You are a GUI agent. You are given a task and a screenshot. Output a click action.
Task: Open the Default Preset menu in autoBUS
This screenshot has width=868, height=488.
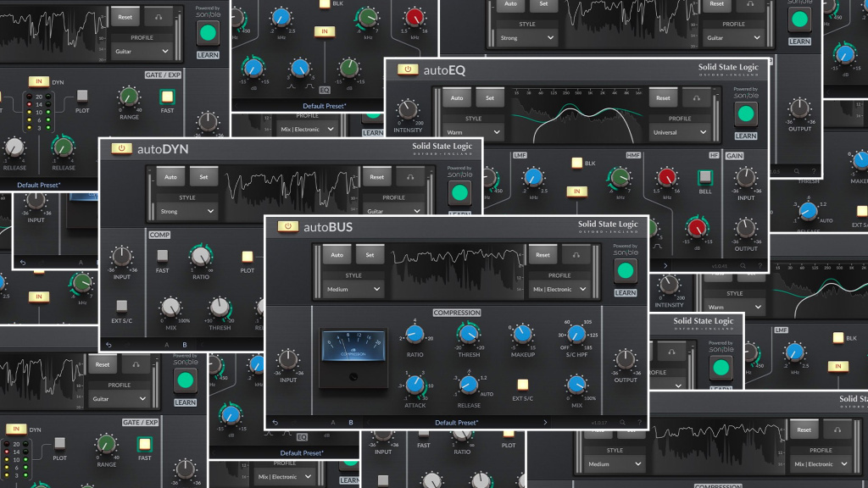[x=457, y=423]
